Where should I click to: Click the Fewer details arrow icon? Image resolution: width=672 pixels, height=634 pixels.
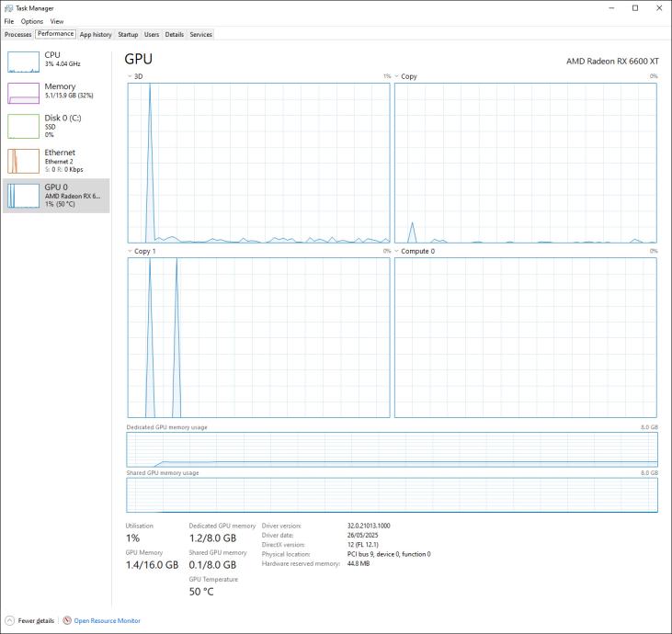tap(9, 620)
